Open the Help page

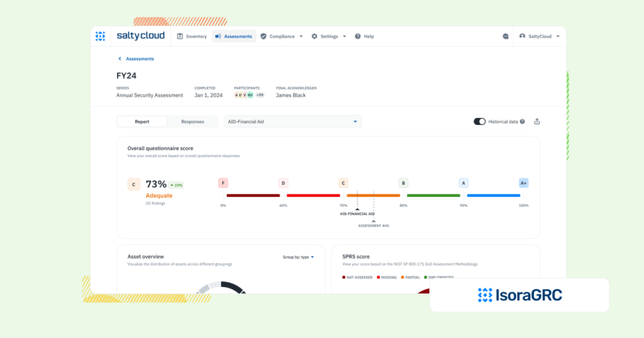coord(364,36)
